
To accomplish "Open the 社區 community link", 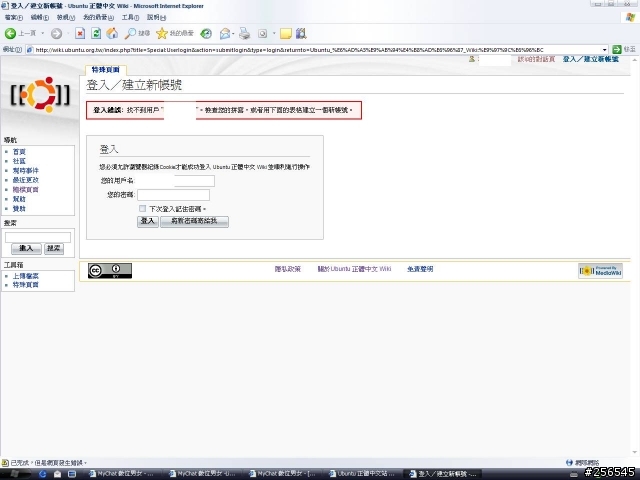I will point(19,161).
